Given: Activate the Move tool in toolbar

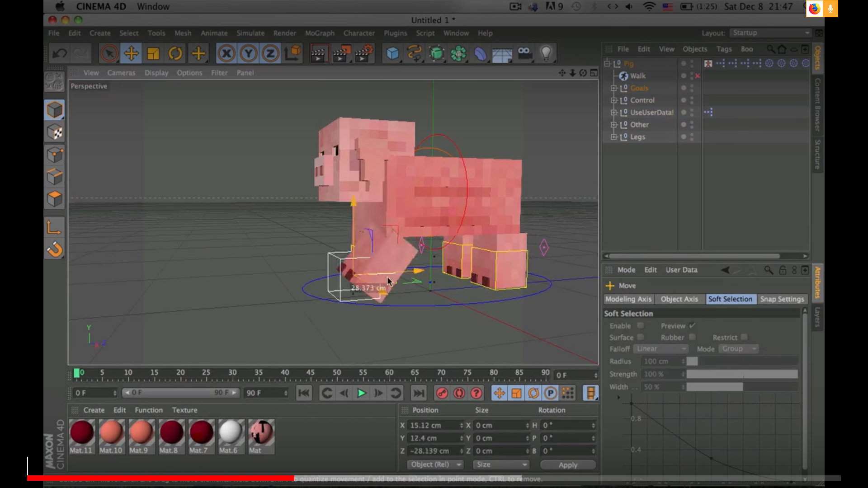Looking at the screenshot, I should 131,54.
